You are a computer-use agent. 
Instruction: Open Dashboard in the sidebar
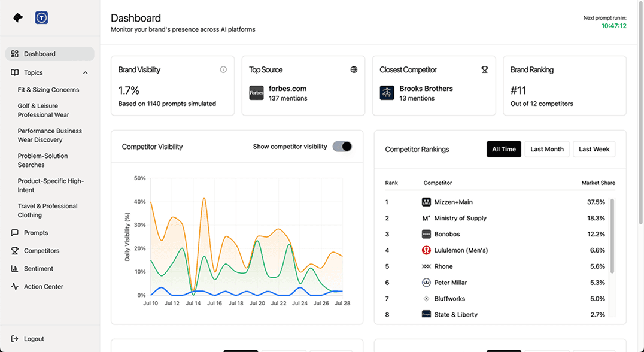(x=50, y=54)
